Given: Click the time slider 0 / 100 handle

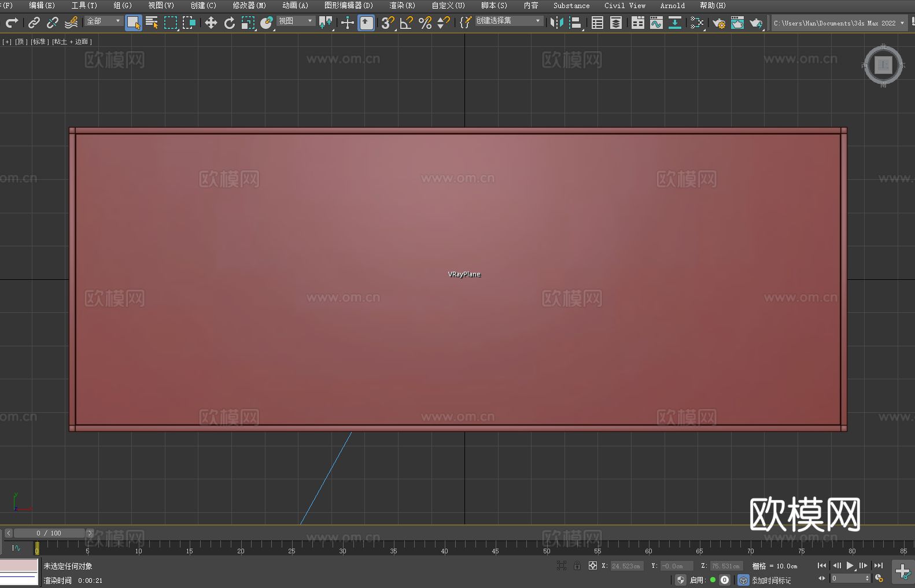Looking at the screenshot, I should click(49, 533).
